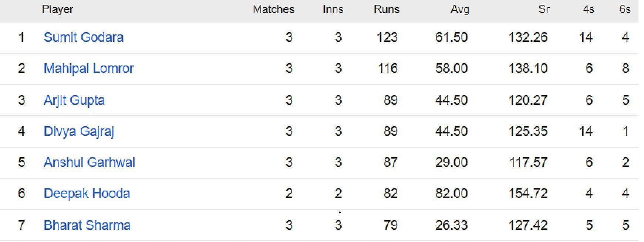Image resolution: width=644 pixels, height=242 pixels.
Task: Select the 123 runs cell for Sumit Godara
Action: click(x=387, y=37)
